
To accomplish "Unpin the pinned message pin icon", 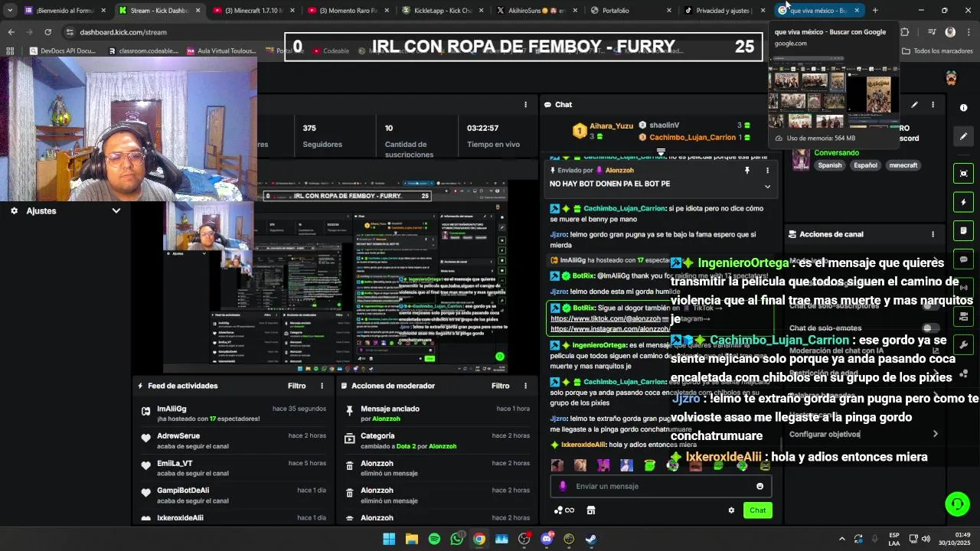I will [747, 170].
